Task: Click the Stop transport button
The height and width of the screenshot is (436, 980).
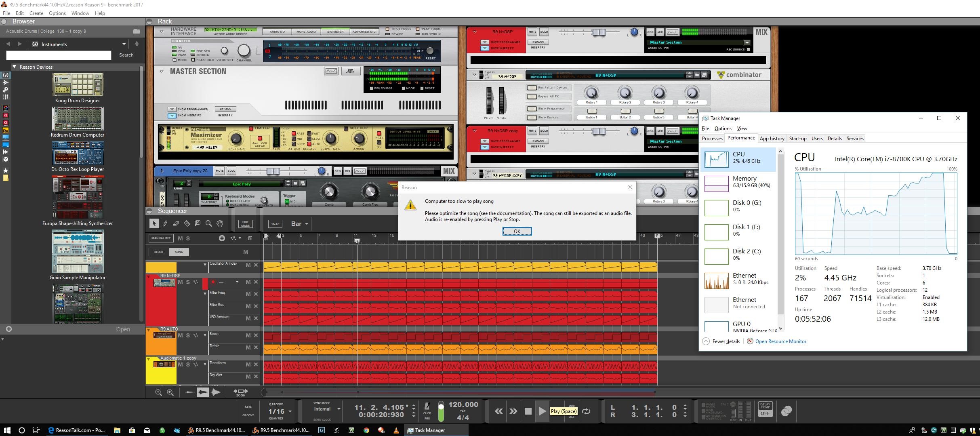Action: click(x=528, y=411)
